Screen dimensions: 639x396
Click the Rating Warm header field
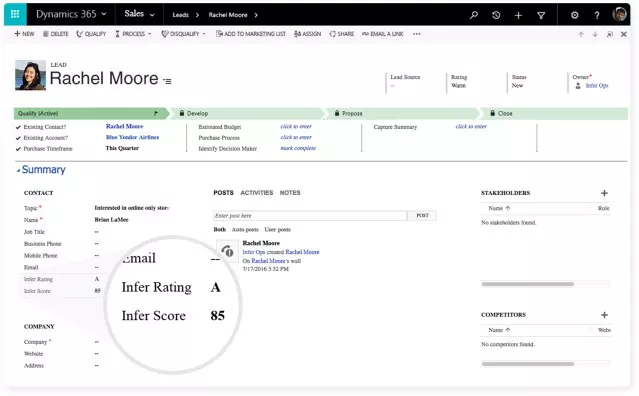coord(459,81)
